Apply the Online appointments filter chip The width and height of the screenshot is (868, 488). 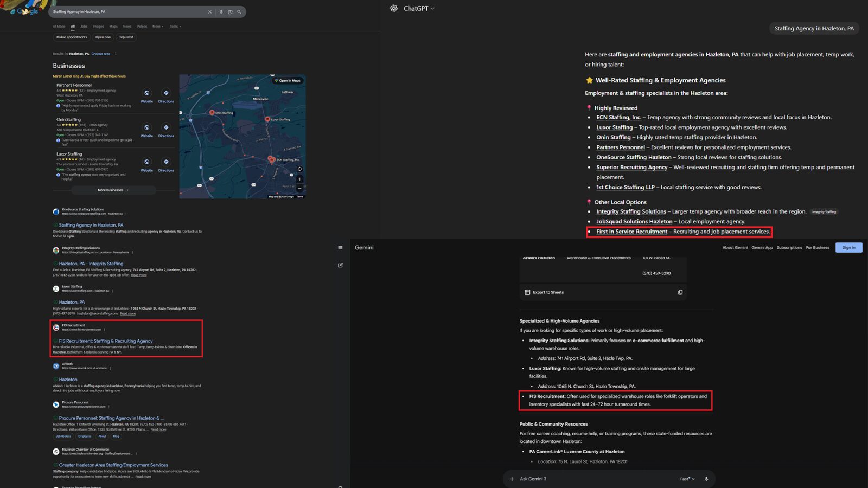[x=72, y=37]
